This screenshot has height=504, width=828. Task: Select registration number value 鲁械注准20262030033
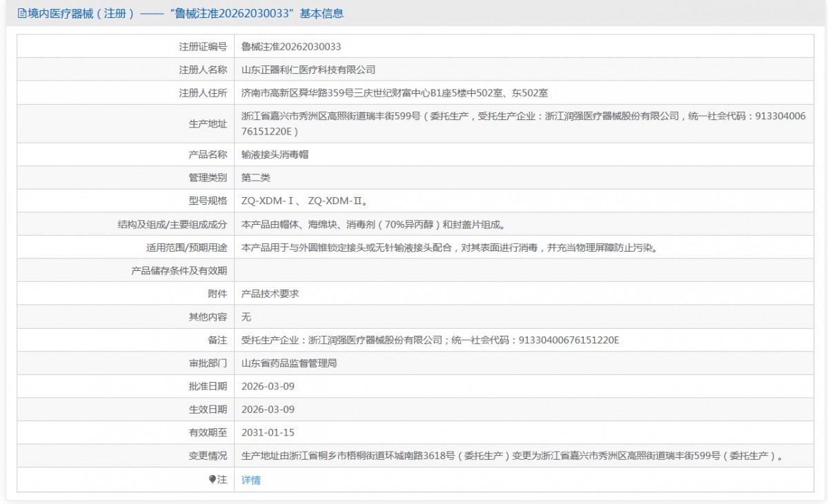point(291,47)
